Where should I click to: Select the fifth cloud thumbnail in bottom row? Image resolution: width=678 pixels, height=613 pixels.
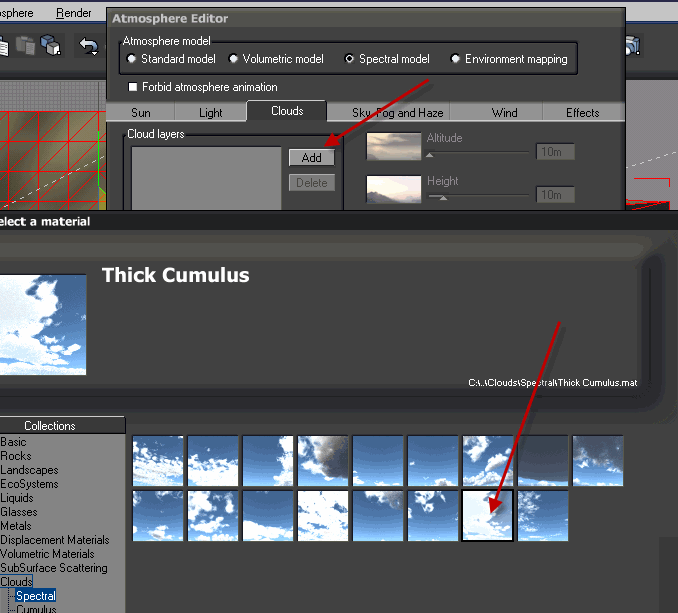click(378, 516)
